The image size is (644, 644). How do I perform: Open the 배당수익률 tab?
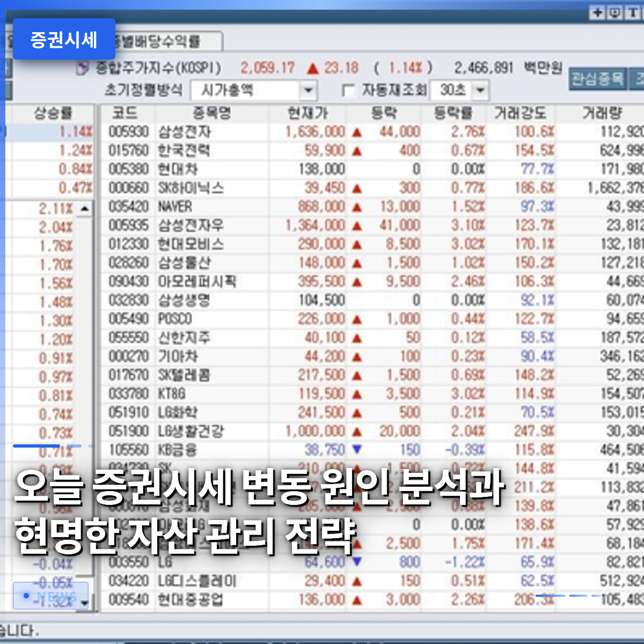coord(166,41)
